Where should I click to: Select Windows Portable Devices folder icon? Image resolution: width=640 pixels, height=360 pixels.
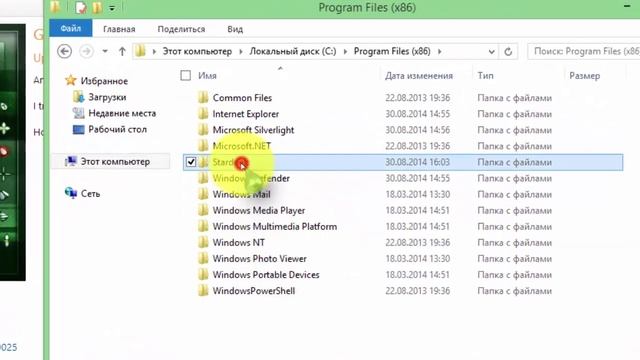point(203,275)
